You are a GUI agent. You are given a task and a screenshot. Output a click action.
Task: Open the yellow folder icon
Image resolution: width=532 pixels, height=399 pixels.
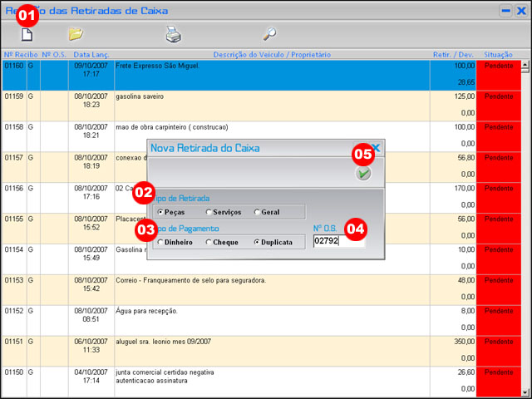(76, 34)
